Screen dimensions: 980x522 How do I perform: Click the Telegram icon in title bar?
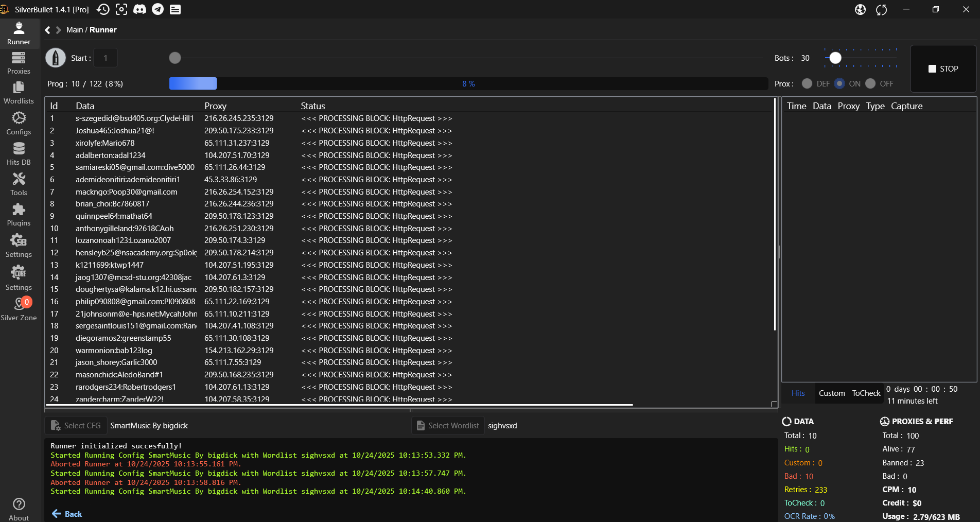pyautogui.click(x=157, y=9)
